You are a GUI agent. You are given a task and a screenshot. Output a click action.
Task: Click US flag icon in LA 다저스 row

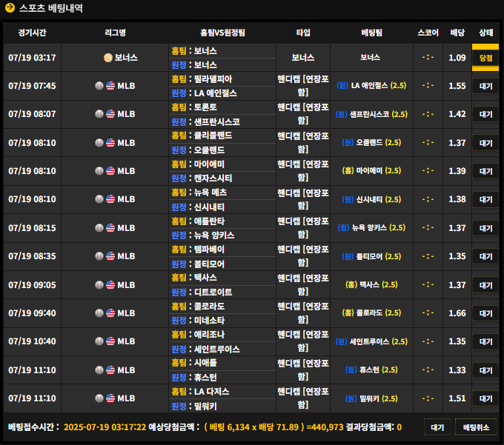pos(110,398)
